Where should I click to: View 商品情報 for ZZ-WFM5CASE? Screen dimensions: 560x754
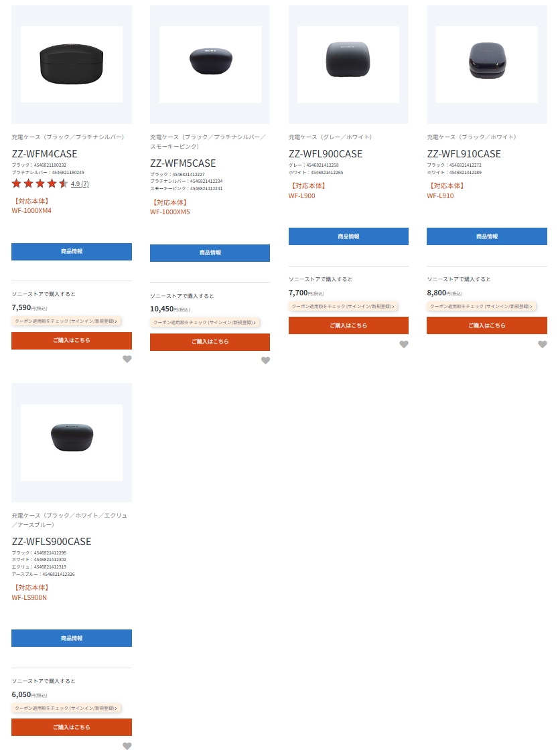coord(210,253)
